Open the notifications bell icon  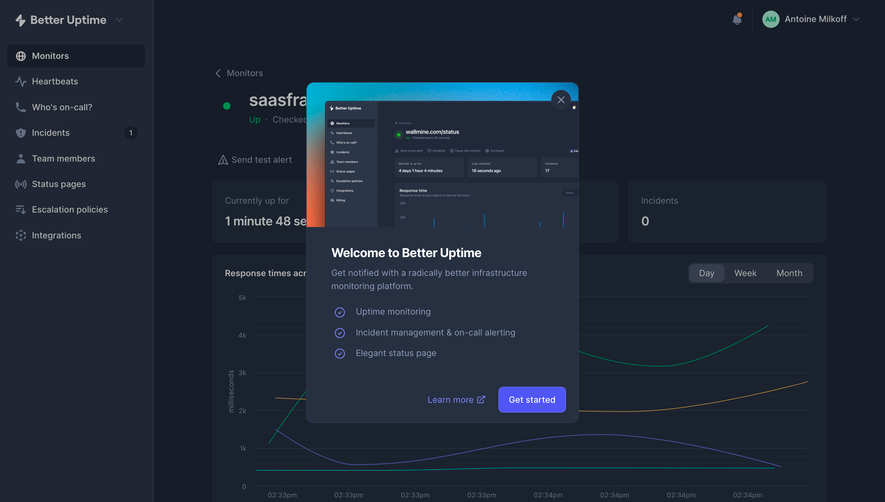click(737, 19)
